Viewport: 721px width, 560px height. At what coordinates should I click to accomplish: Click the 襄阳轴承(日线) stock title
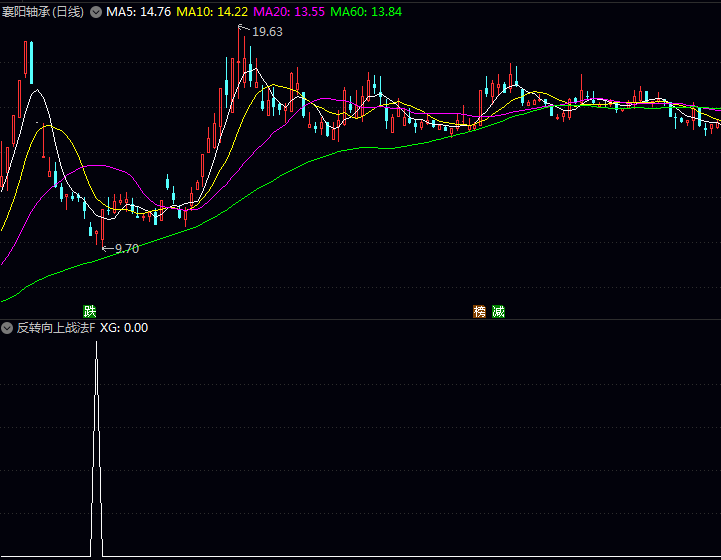[x=43, y=12]
